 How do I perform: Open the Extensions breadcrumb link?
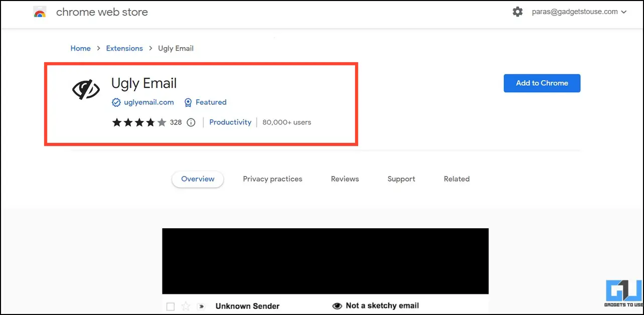[124, 48]
